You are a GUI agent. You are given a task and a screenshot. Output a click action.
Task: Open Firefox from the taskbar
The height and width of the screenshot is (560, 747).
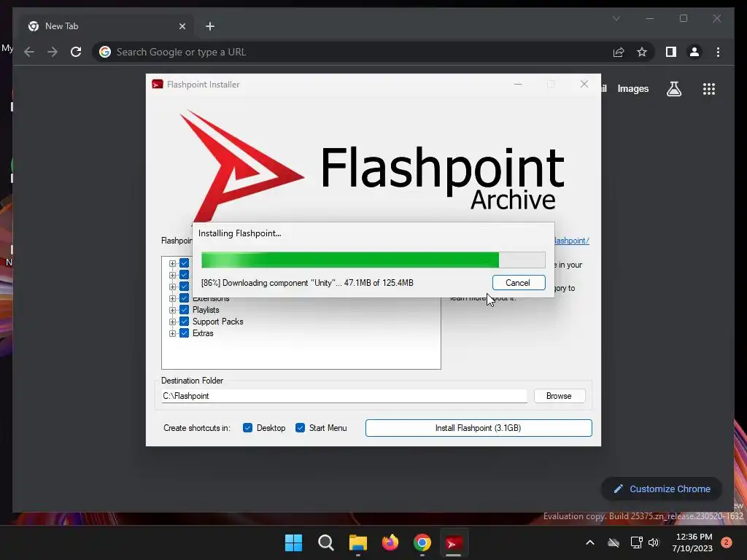[x=390, y=542]
